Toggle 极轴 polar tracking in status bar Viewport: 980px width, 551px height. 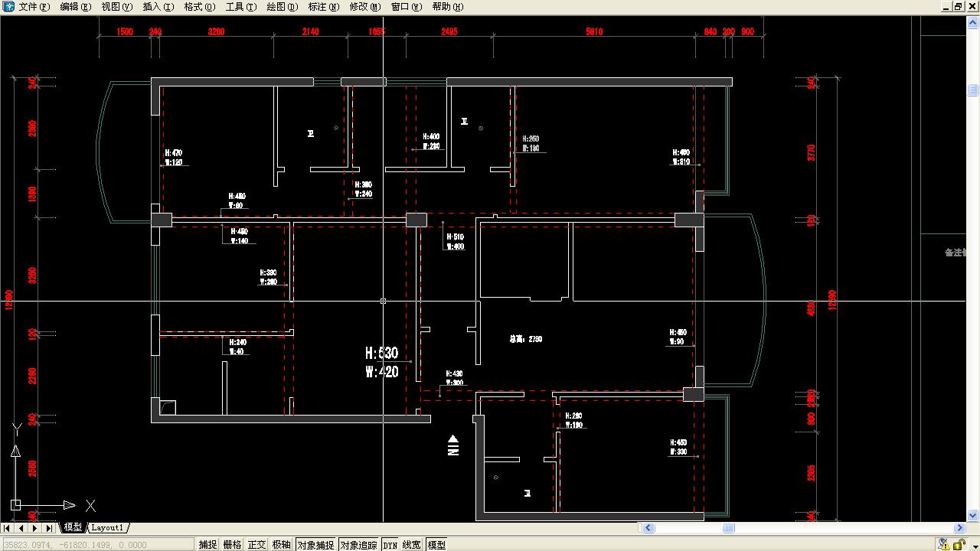click(x=281, y=545)
